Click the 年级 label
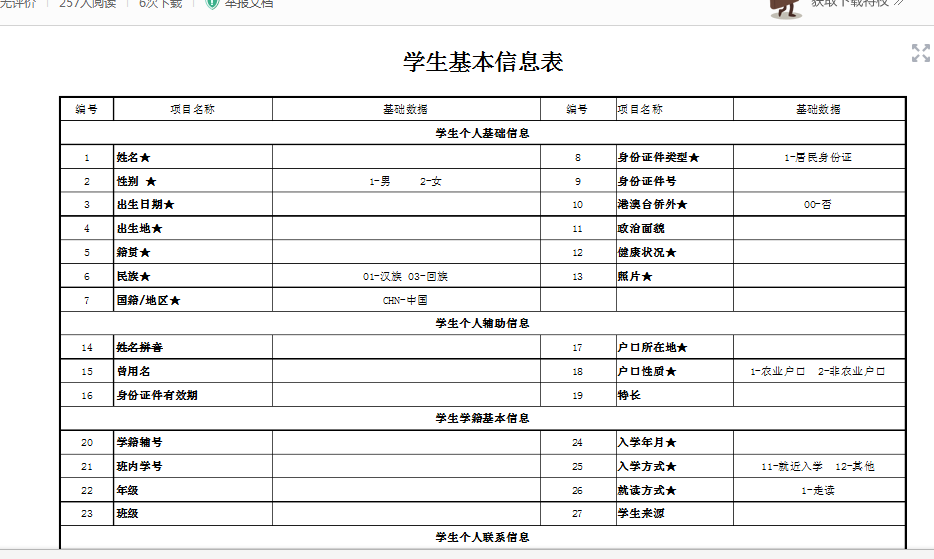This screenshot has width=934, height=559. click(127, 490)
